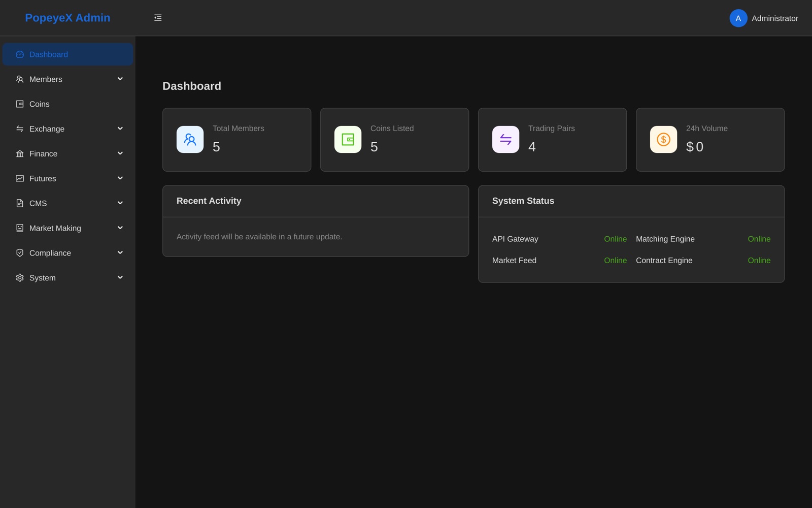Open the Administrator user name menu
Viewport: 812px width, 508px height.
tap(774, 18)
